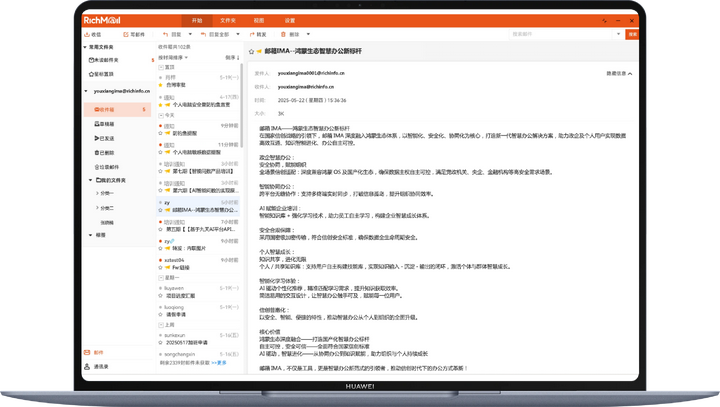Click flag icon on 第七期 training email
Viewport: 720px width, 407px height.
coord(168,171)
